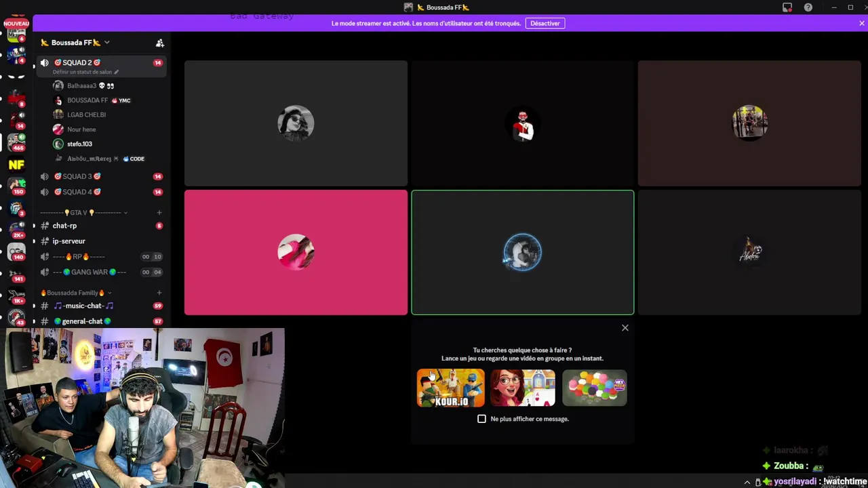Open the server icon with 3 badge
Screen dimensions: 868x488
16,208
